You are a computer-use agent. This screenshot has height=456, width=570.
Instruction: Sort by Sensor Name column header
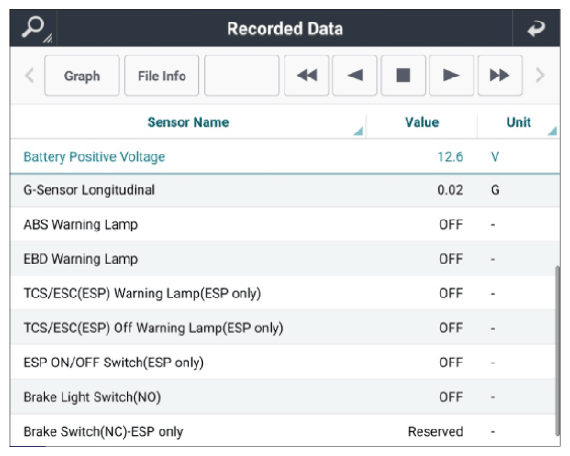[x=188, y=122]
